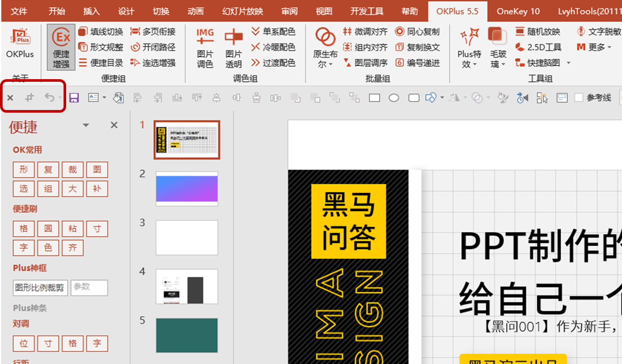Click the 同心复制 tool
The image size is (622, 364).
[x=417, y=32]
